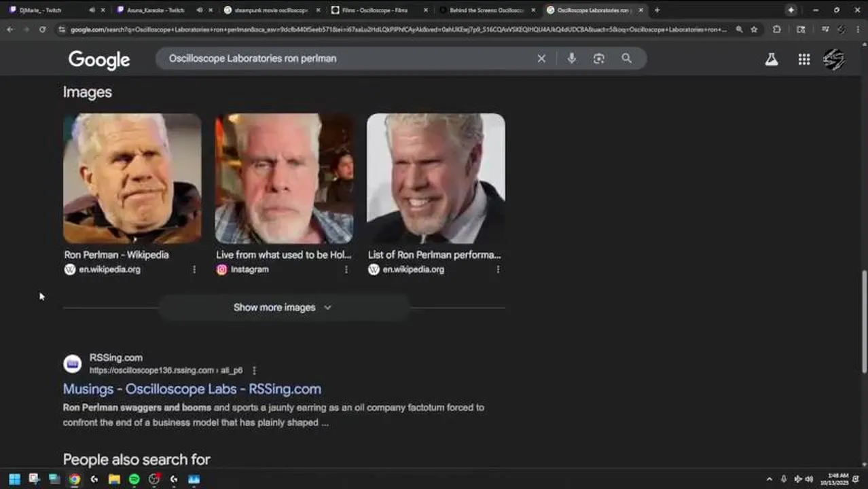Clear the search query with the X
The height and width of the screenshot is (489, 868).
pyautogui.click(x=541, y=58)
